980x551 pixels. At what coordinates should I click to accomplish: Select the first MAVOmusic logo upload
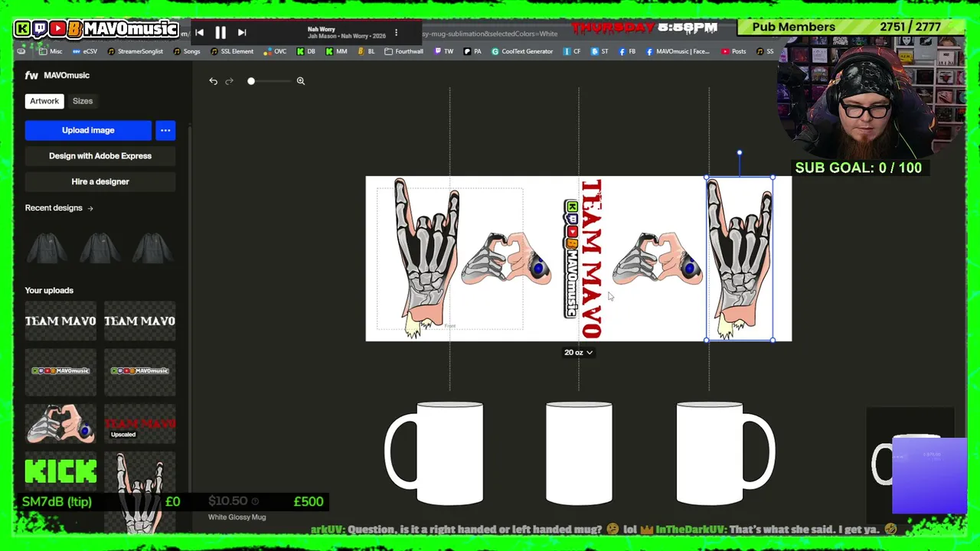click(61, 371)
